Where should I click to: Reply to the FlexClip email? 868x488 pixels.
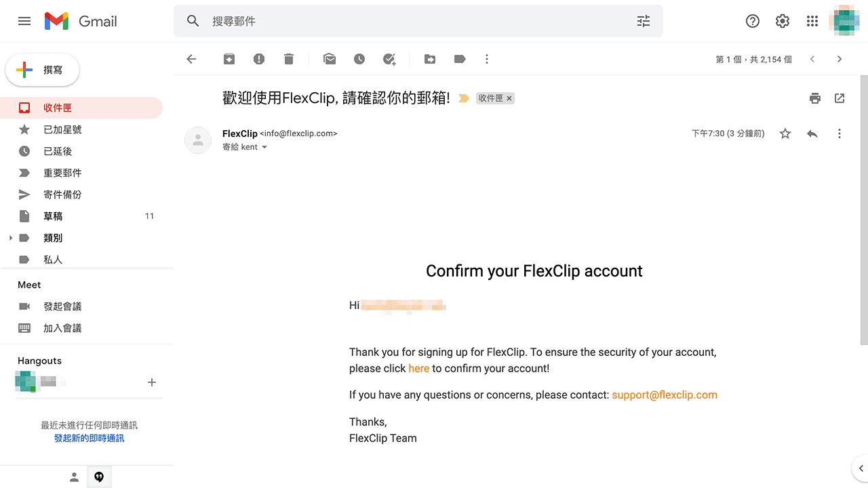click(x=812, y=134)
